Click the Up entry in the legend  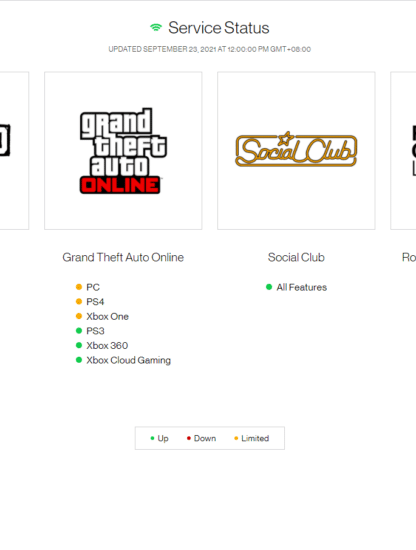point(160,438)
